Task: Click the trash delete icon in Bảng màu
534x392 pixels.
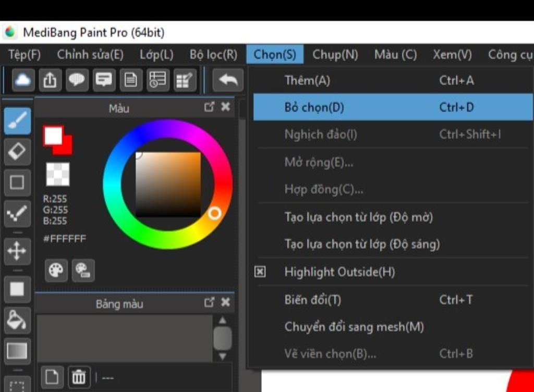Action: 79,377
